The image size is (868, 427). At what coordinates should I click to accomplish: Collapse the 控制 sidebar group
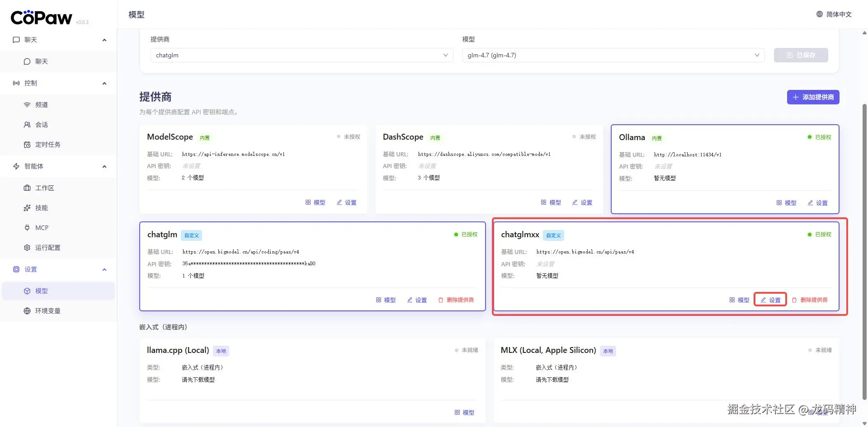click(x=104, y=83)
